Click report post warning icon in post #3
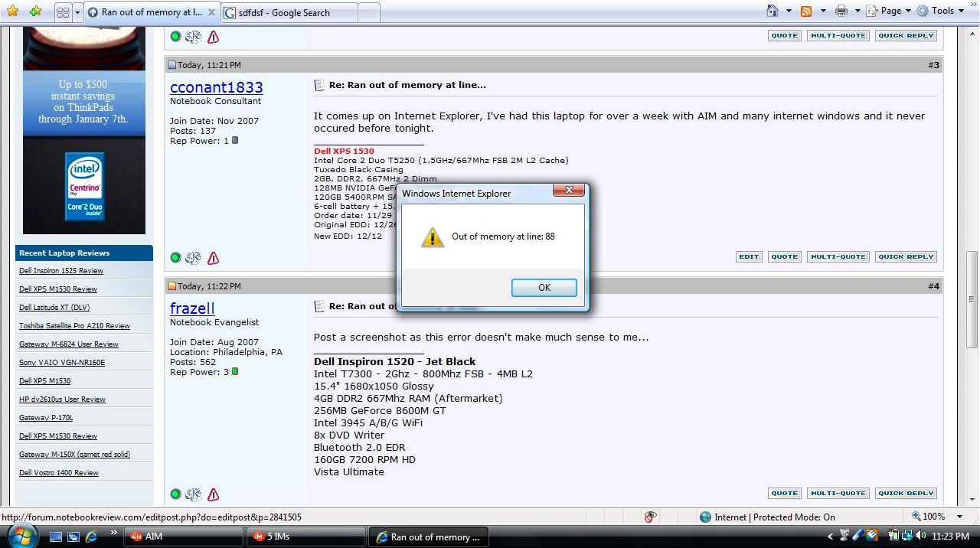Image resolution: width=980 pixels, height=548 pixels. [x=213, y=258]
